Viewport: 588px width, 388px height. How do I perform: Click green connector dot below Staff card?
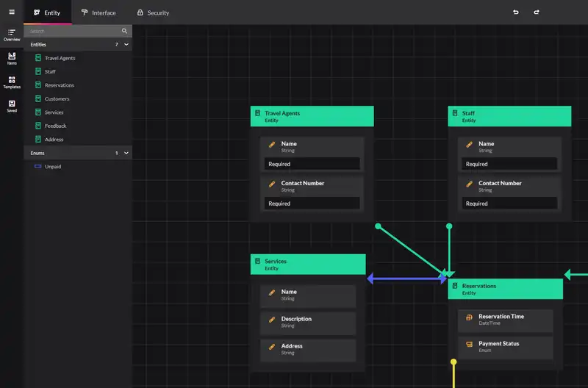[x=449, y=226]
